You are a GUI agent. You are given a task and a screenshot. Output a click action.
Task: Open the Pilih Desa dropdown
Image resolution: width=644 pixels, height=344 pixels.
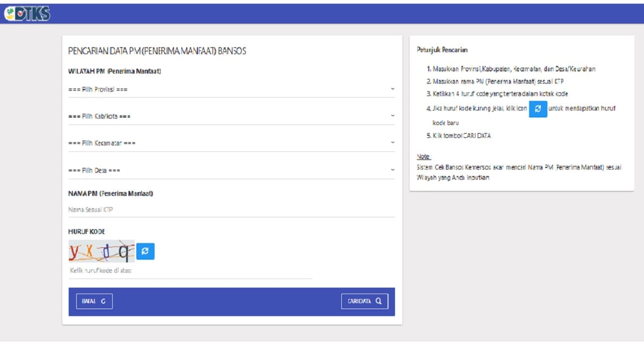click(x=231, y=170)
